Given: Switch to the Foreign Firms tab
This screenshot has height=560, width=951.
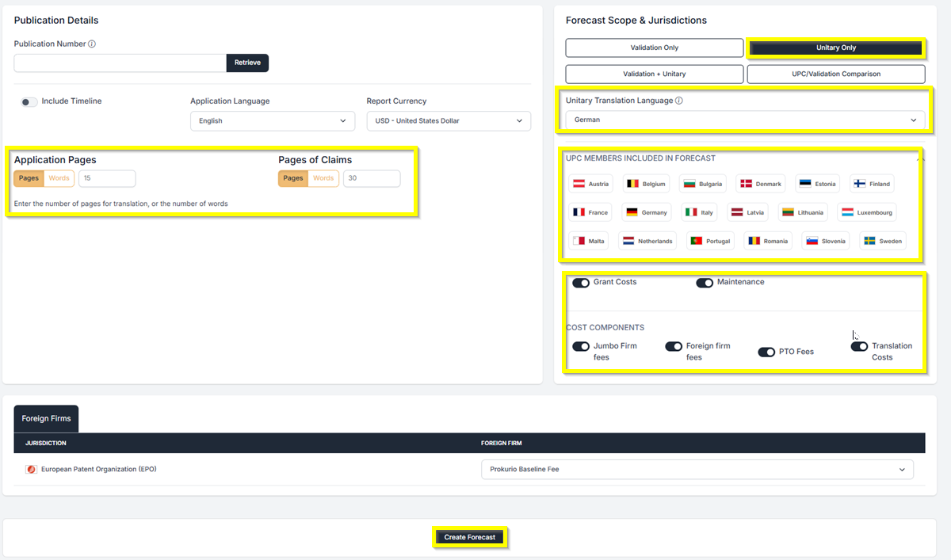Looking at the screenshot, I should click(46, 419).
